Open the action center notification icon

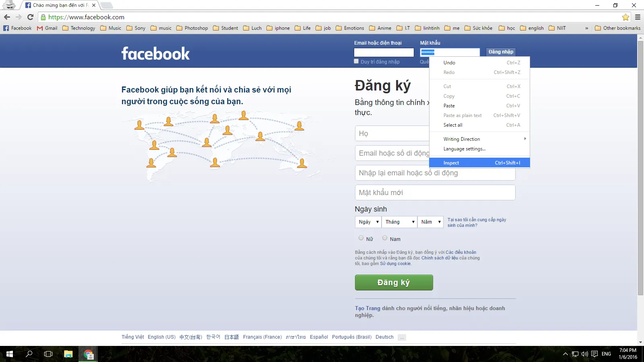[594, 354]
